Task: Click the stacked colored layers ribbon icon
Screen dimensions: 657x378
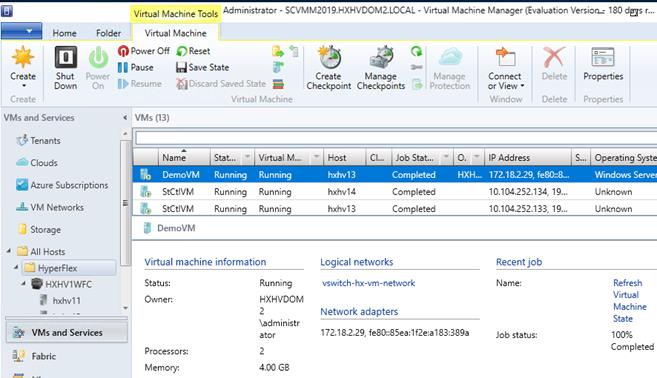Action: tap(278, 84)
